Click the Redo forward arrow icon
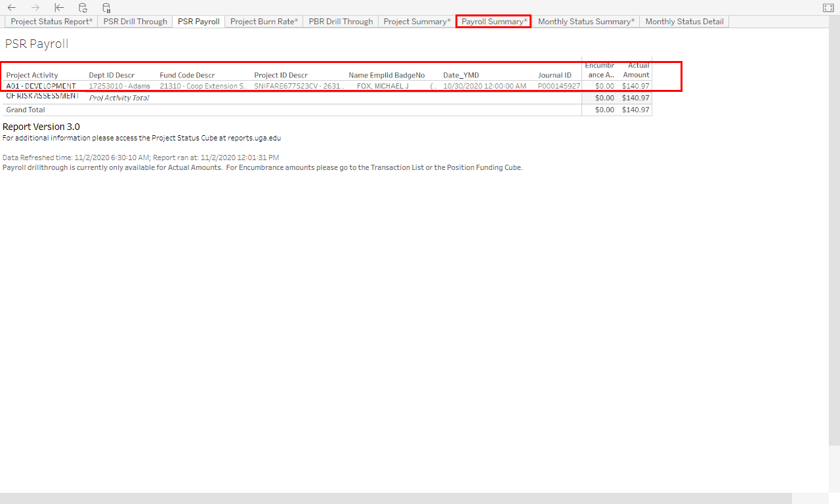This screenshot has width=840, height=504. tap(35, 8)
